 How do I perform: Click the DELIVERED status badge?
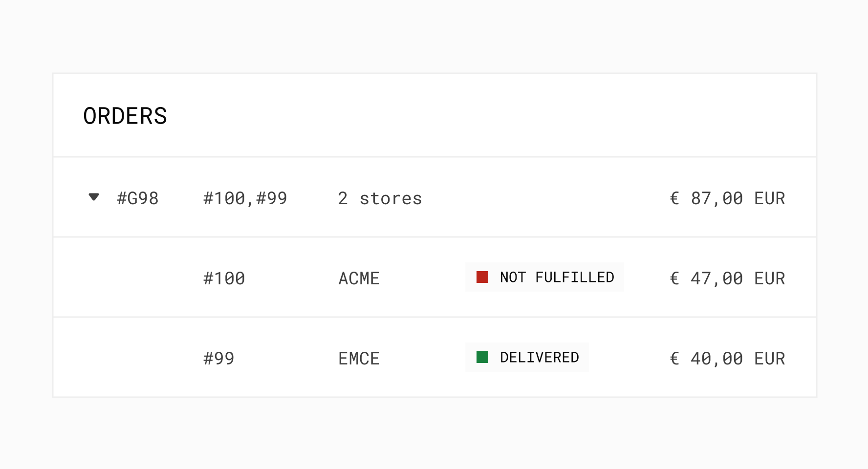(527, 358)
